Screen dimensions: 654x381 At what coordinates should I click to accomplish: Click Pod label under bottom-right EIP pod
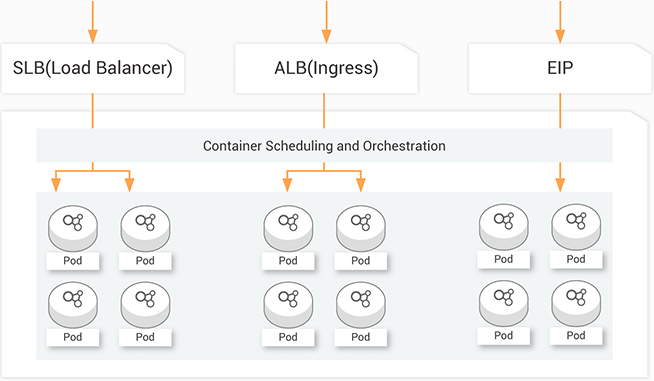pyautogui.click(x=576, y=336)
